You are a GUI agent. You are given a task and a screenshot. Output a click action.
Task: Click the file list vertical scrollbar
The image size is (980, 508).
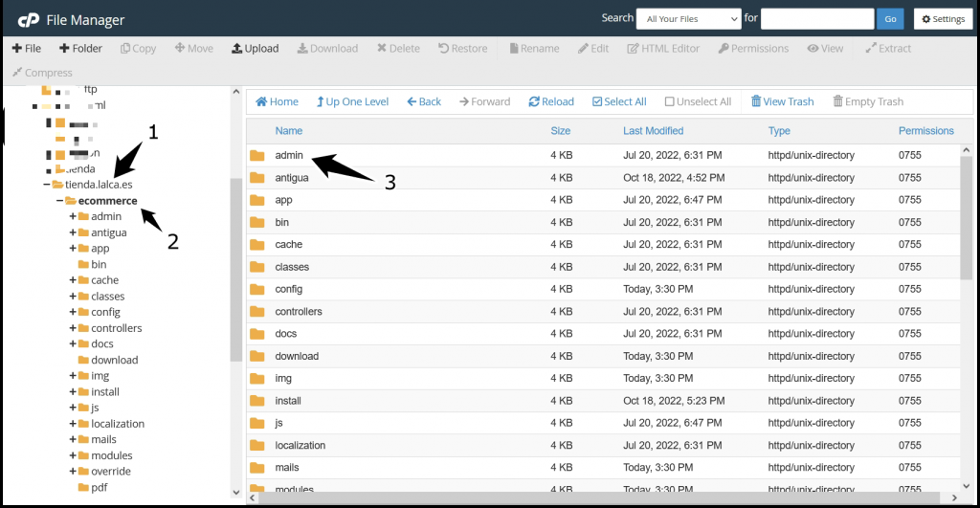point(967,220)
